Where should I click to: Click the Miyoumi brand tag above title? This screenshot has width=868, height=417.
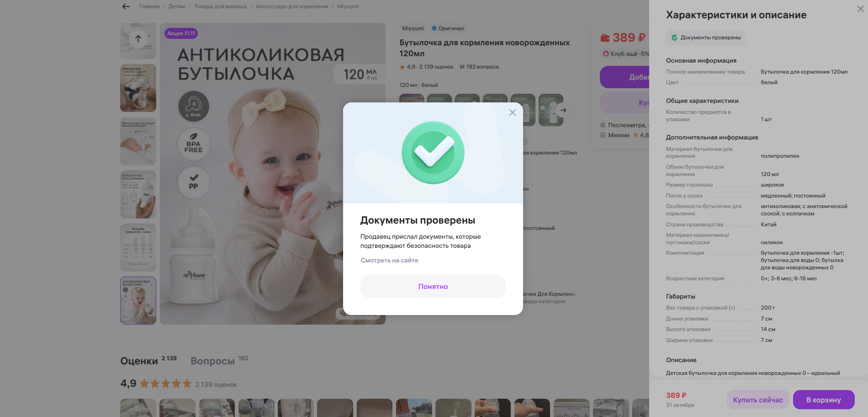click(413, 28)
